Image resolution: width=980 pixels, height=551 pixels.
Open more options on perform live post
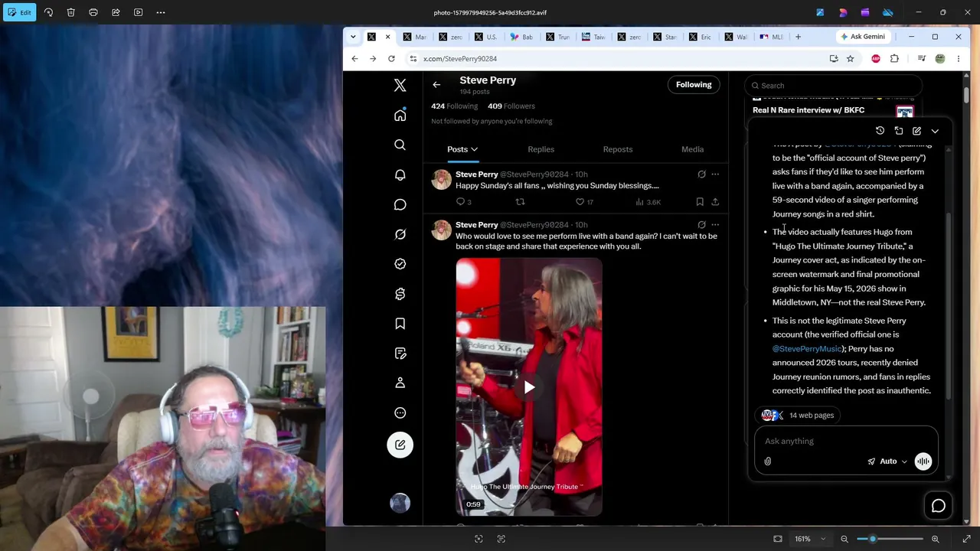(715, 225)
